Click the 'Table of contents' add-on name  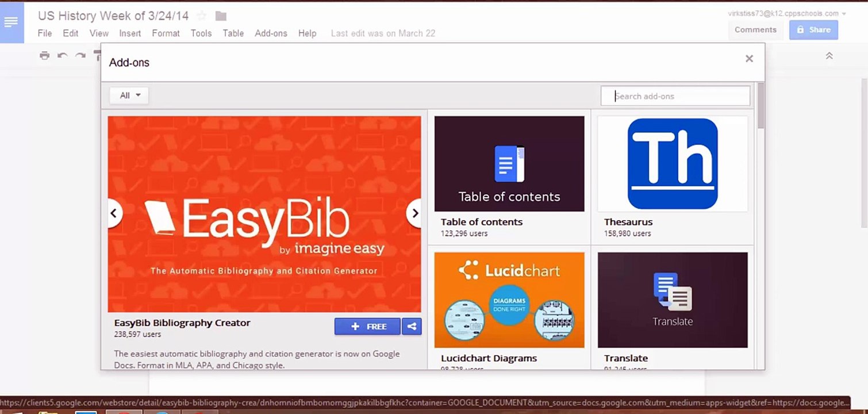tap(482, 222)
